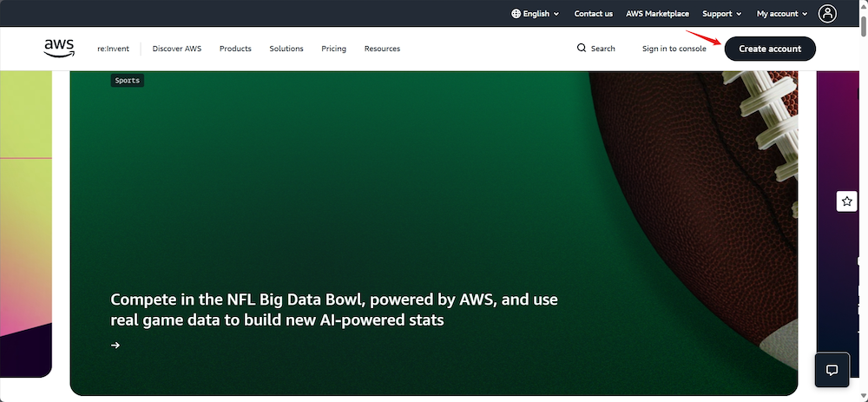
Task: Follow the arrow under NFL headline
Action: click(x=115, y=346)
